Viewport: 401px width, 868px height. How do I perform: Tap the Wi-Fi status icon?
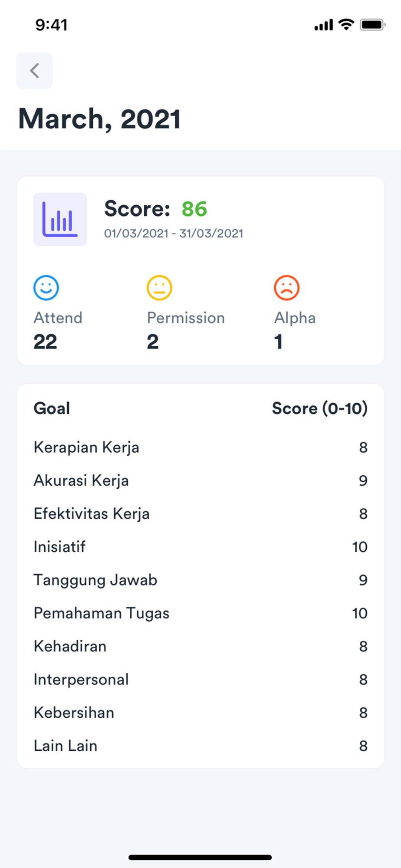coord(346,25)
